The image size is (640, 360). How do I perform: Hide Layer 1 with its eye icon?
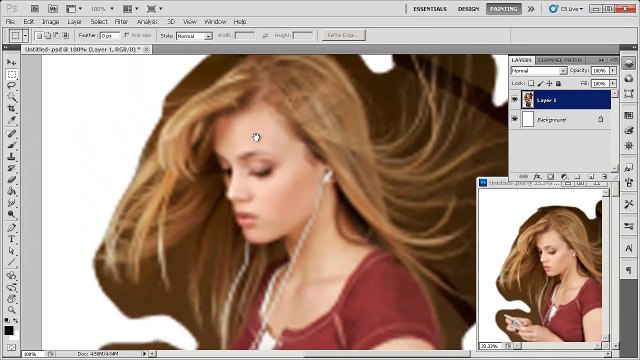pos(514,100)
